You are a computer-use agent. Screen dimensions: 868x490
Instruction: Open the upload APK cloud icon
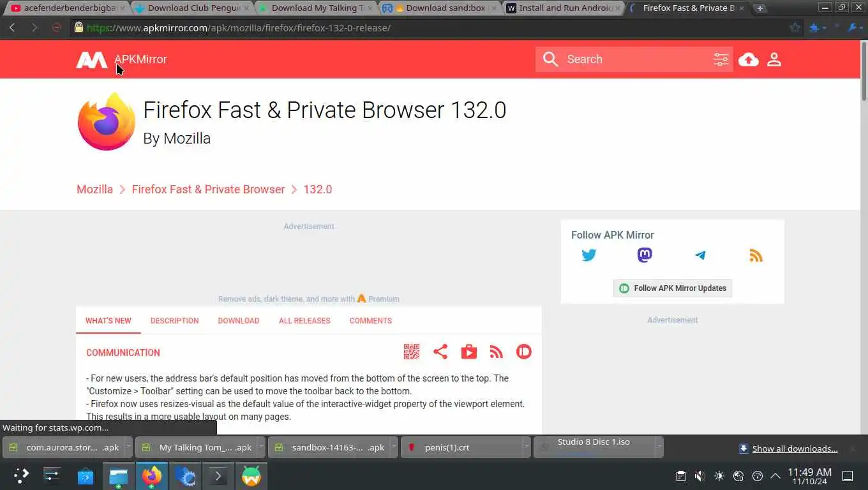click(749, 59)
